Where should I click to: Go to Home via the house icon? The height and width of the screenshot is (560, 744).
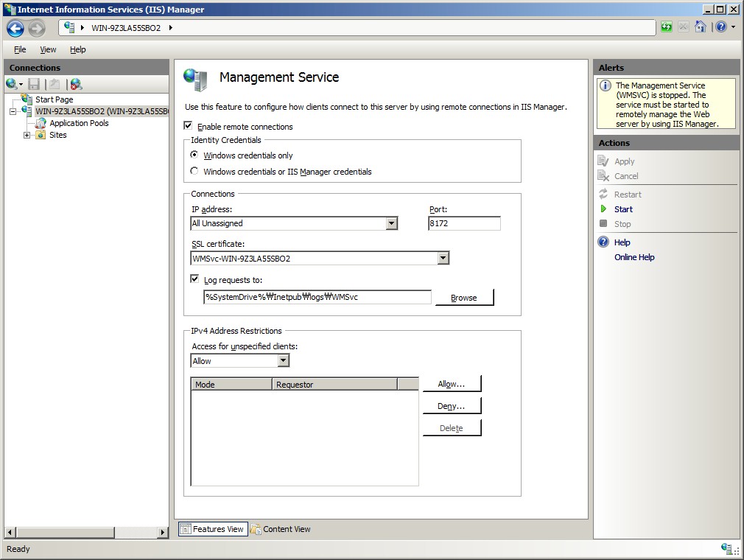tap(701, 27)
